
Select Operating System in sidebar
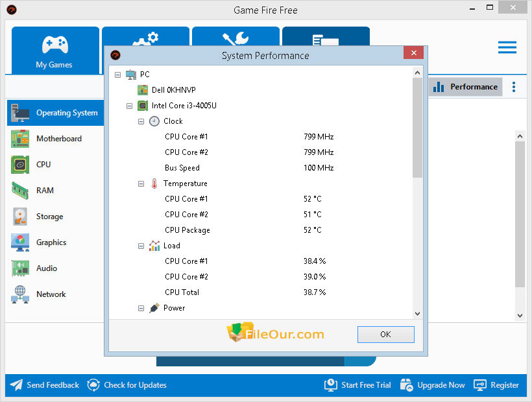56,113
